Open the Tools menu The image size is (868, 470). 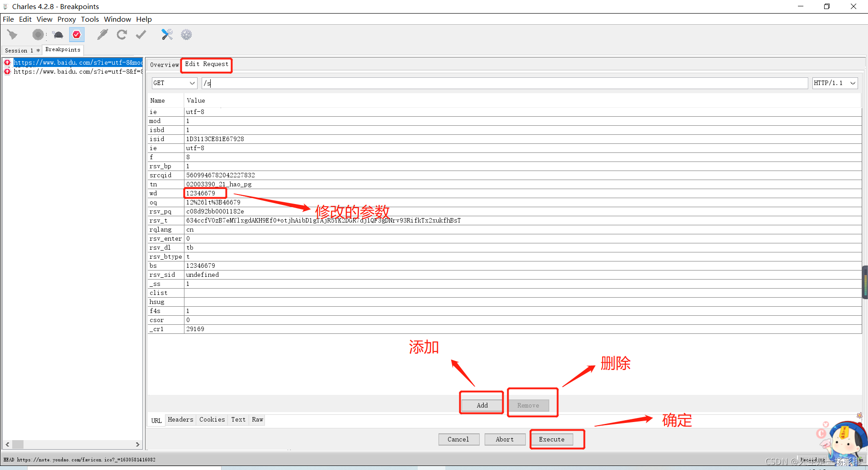click(x=90, y=19)
